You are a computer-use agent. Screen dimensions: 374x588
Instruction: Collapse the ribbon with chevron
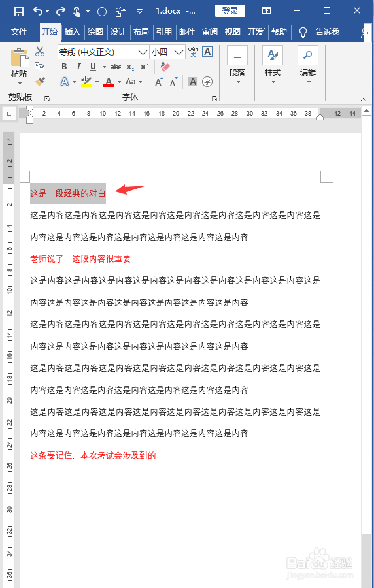[x=363, y=99]
